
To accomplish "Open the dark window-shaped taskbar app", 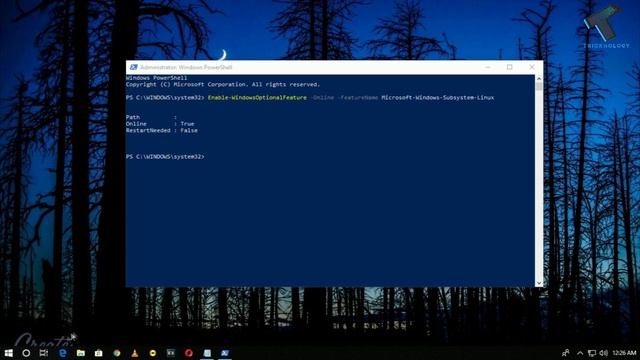I will pyautogui.click(x=171, y=353).
